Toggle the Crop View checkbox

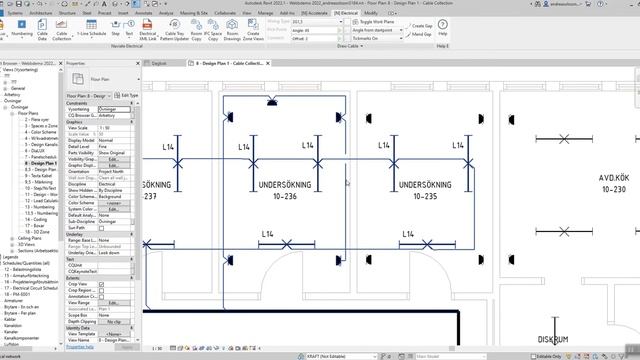point(101,284)
